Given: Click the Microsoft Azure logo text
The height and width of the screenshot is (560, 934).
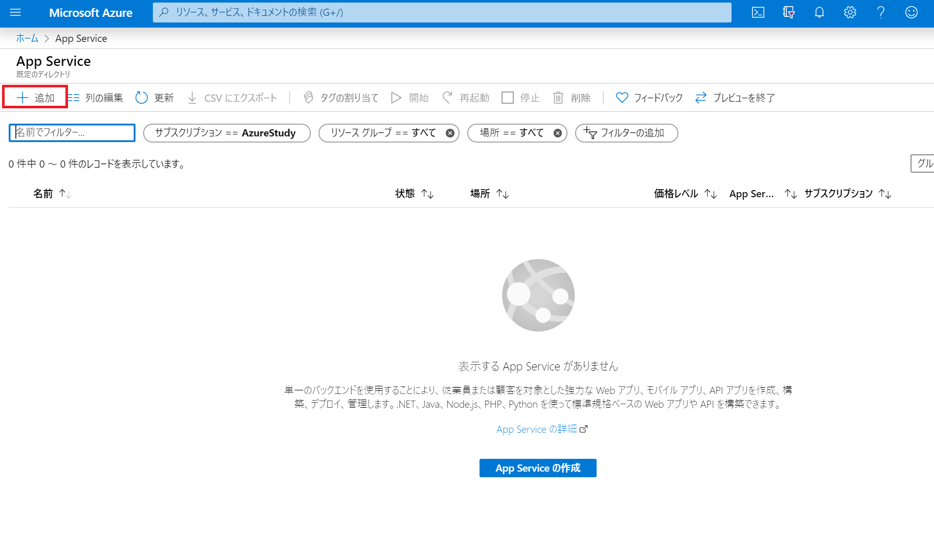Looking at the screenshot, I should click(90, 13).
